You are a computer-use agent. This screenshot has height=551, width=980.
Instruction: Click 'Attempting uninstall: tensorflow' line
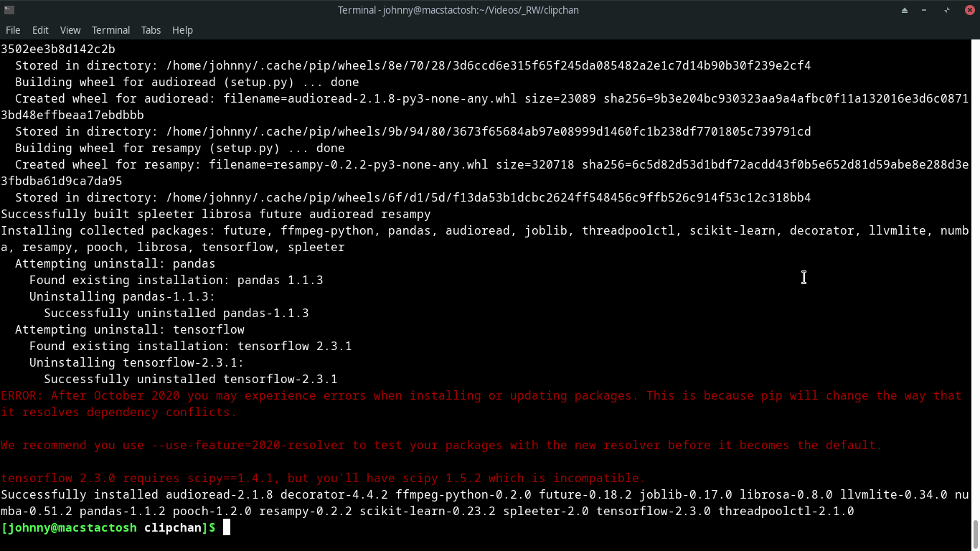coord(130,329)
